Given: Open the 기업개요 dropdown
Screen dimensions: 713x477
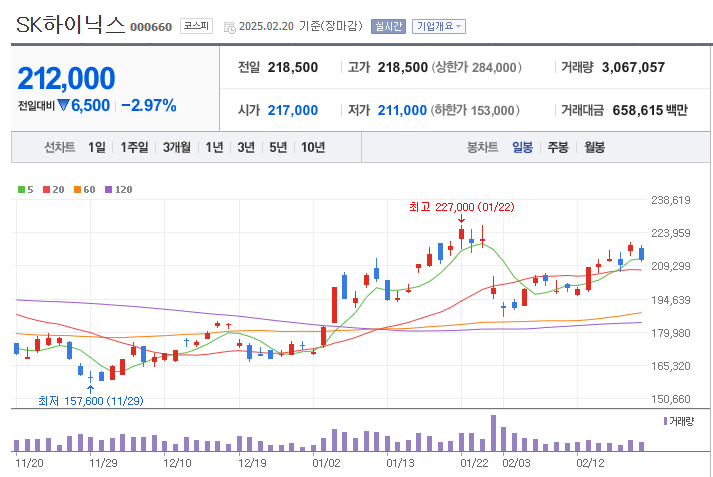Looking at the screenshot, I should tap(439, 26).
